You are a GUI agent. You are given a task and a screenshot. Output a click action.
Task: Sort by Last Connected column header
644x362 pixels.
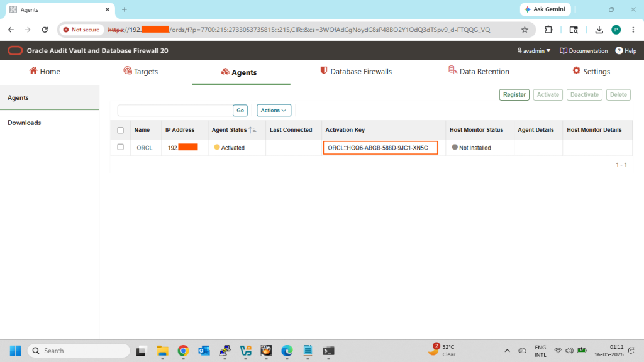coord(291,130)
